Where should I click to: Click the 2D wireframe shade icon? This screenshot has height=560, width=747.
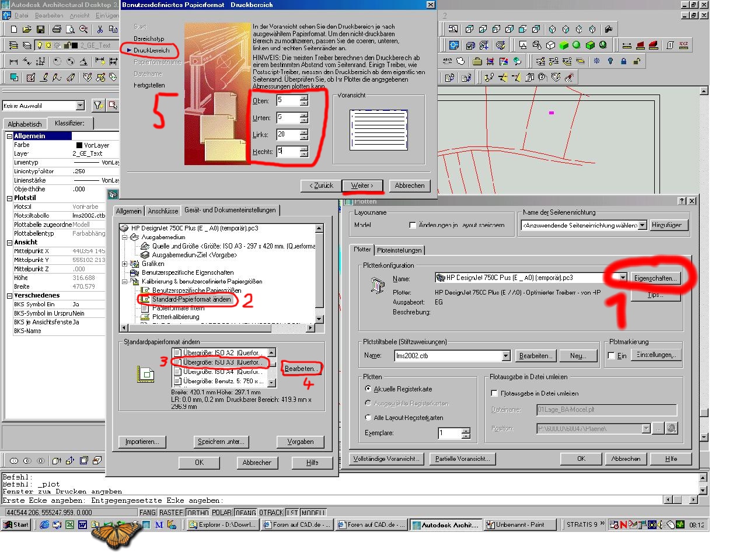(x=523, y=45)
